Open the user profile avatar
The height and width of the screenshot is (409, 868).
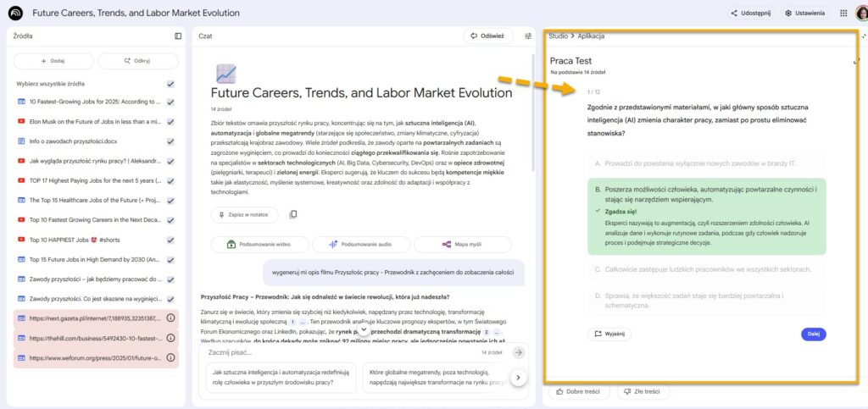tap(861, 13)
